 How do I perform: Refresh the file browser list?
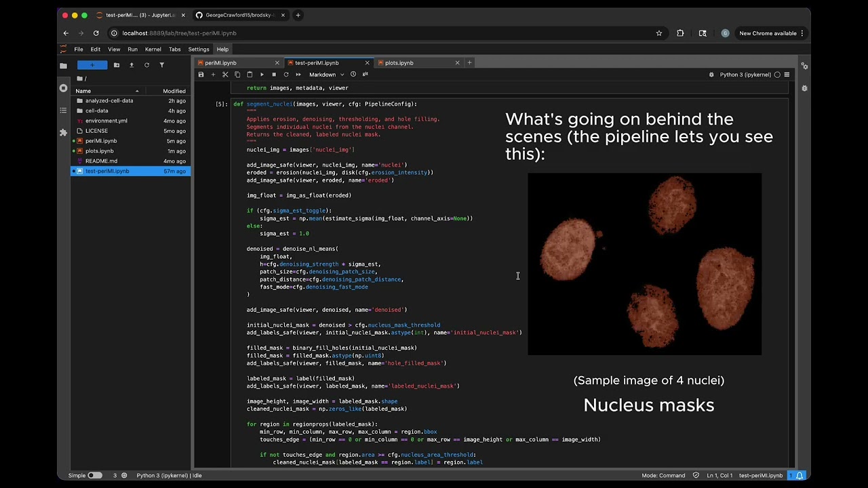(146, 65)
